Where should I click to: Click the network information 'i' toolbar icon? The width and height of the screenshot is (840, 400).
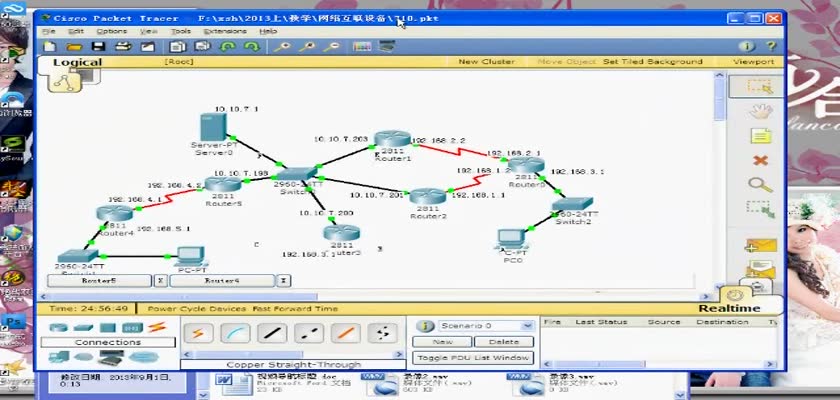[747, 47]
